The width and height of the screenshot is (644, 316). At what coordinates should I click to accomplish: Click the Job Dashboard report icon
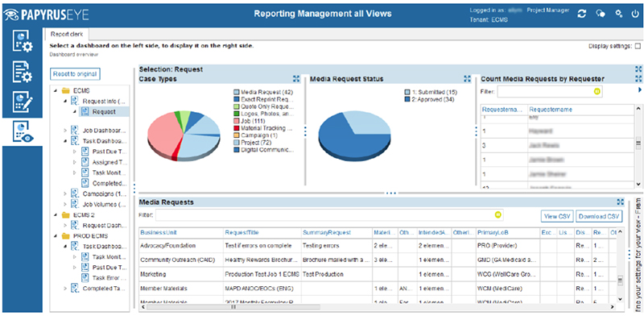75,131
